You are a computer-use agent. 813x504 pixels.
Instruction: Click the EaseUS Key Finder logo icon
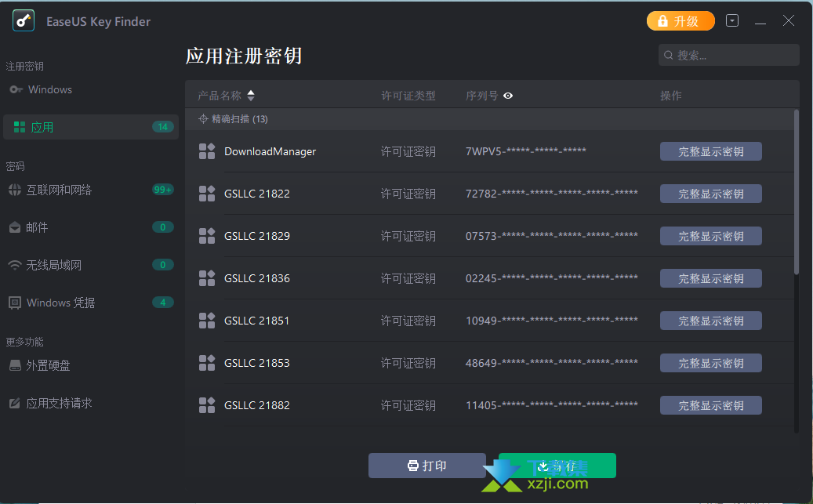(x=24, y=20)
